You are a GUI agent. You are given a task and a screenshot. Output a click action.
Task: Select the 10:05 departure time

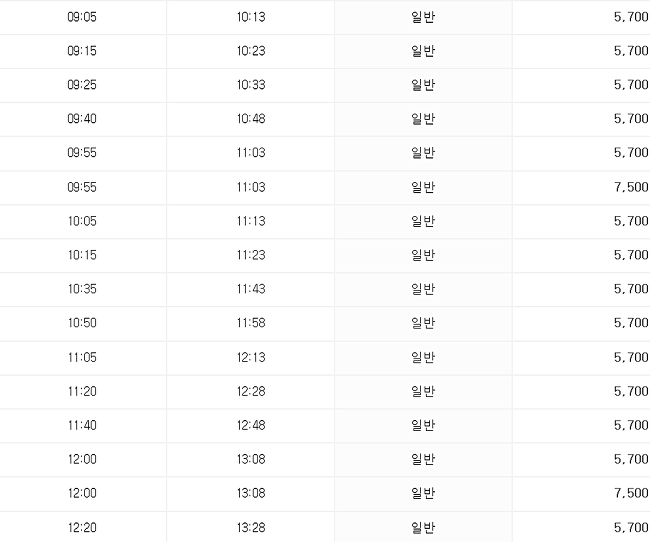tap(82, 221)
